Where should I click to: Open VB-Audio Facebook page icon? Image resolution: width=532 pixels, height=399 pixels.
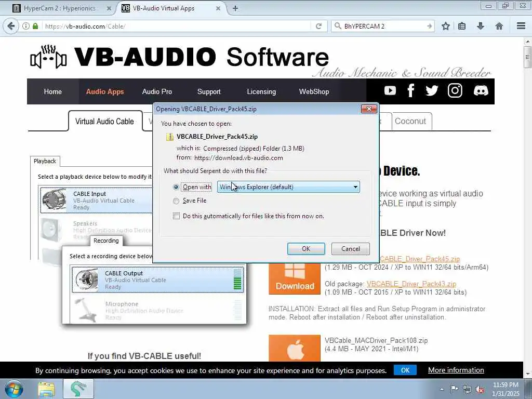click(x=410, y=90)
